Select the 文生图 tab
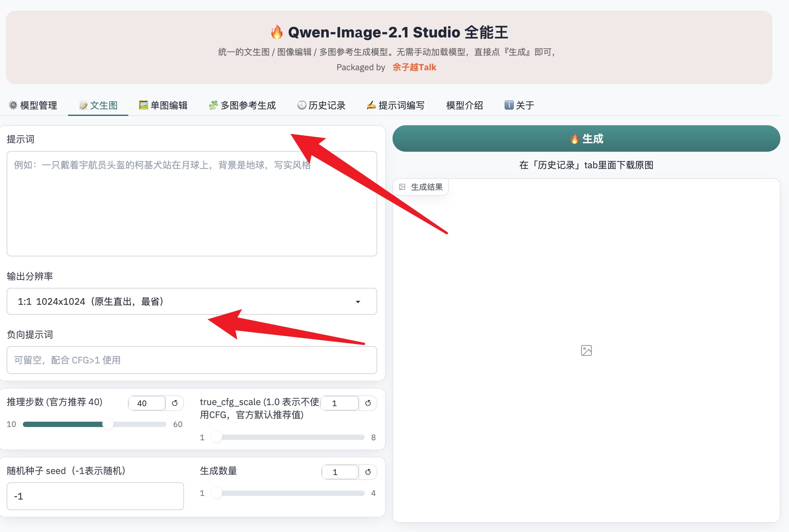The width and height of the screenshot is (789, 532). pyautogui.click(x=98, y=105)
